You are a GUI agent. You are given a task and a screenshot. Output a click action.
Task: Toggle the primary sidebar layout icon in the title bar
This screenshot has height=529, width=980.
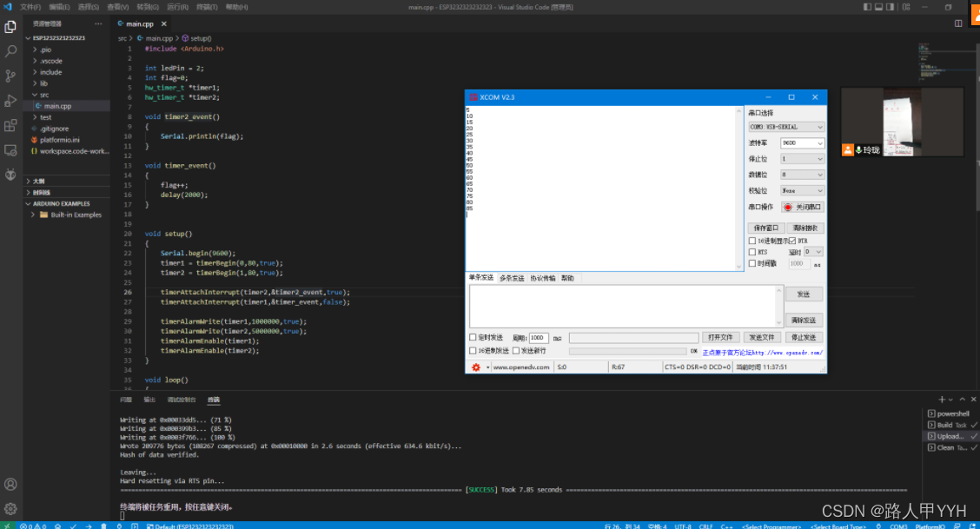click(867, 7)
